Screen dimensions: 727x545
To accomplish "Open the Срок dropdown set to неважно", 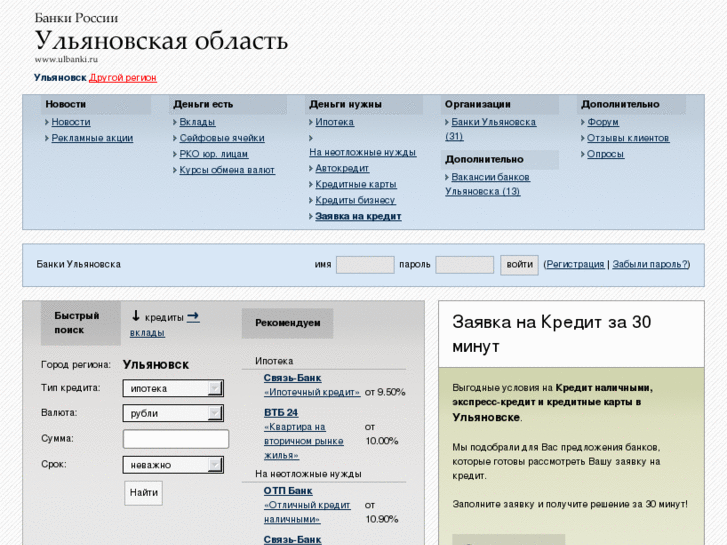I will (173, 464).
